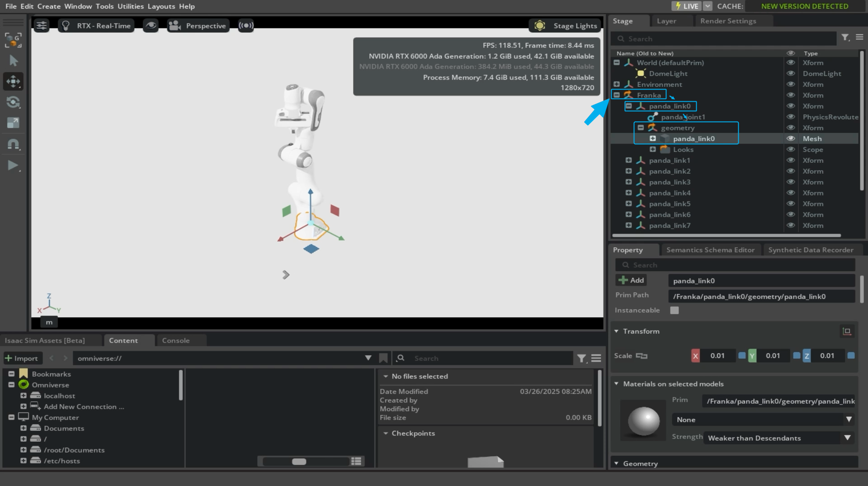Open the Content browser filter icon
This screenshot has height=486, width=868.
click(x=582, y=359)
